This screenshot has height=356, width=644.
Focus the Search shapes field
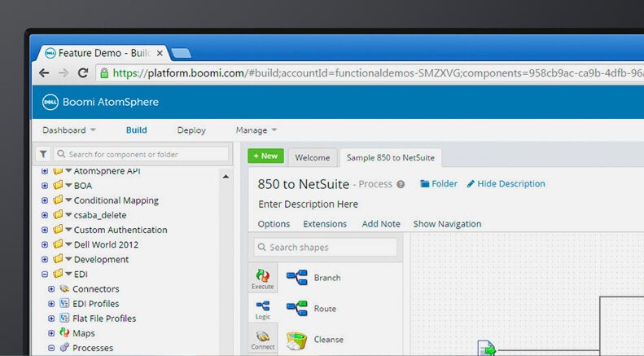[x=326, y=248]
